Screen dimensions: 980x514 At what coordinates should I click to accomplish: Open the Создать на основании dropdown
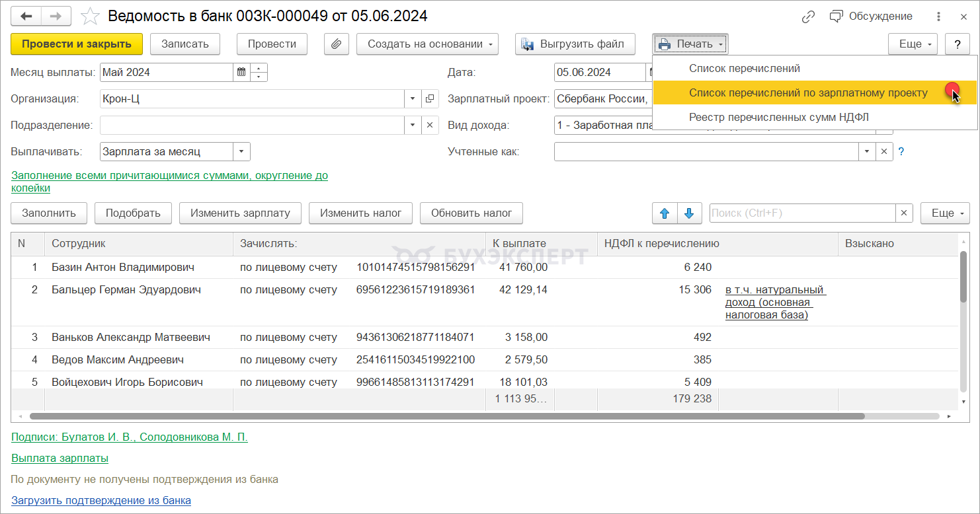[427, 44]
